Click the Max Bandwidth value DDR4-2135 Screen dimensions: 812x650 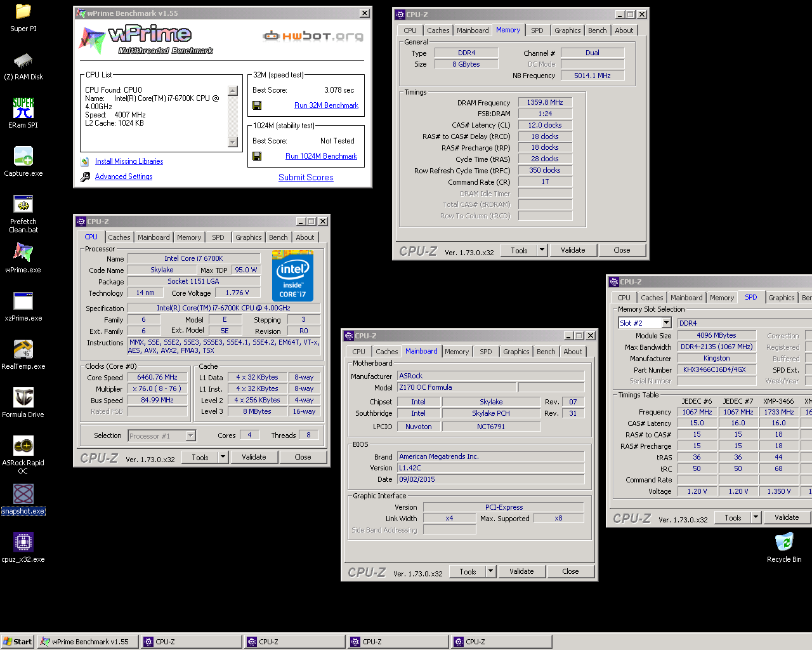[x=717, y=347]
